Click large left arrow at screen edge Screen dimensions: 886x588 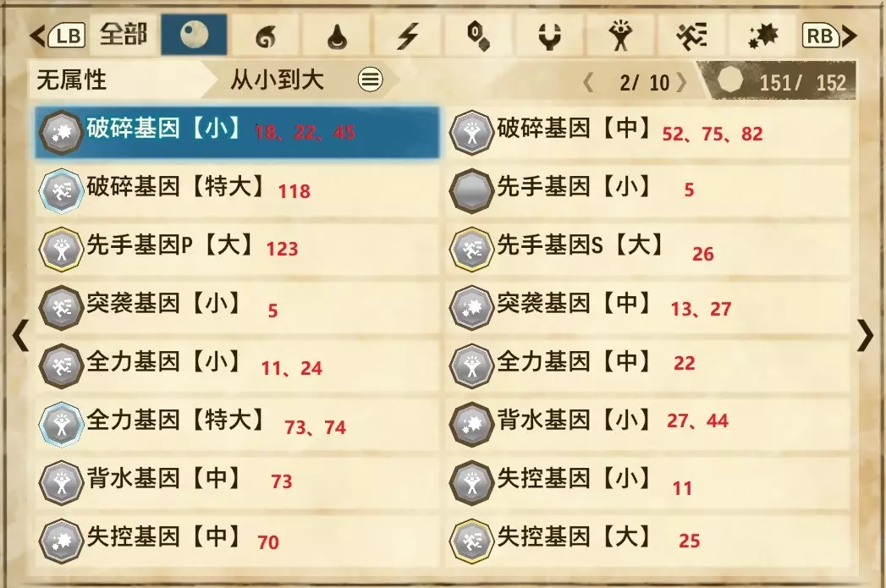[20, 335]
